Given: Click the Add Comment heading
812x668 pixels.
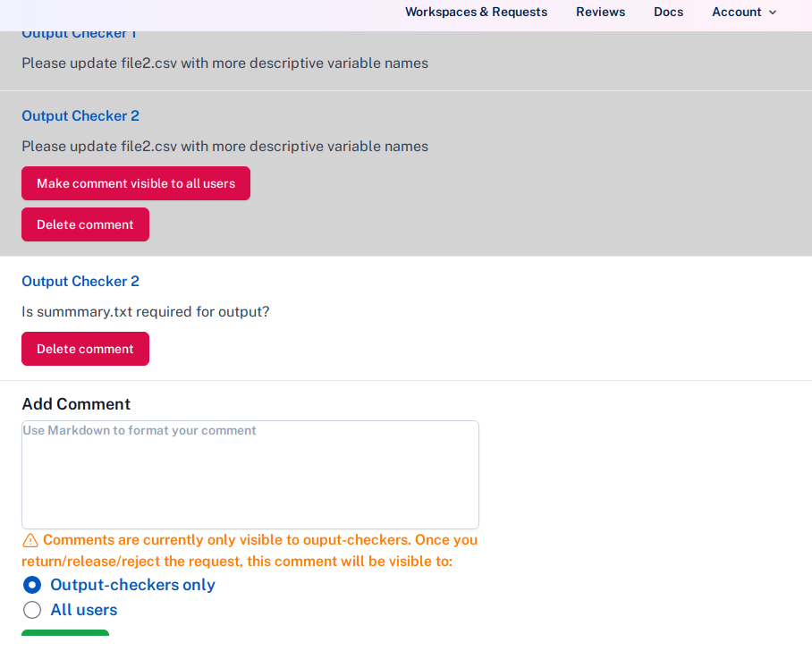Looking at the screenshot, I should click(76, 403).
